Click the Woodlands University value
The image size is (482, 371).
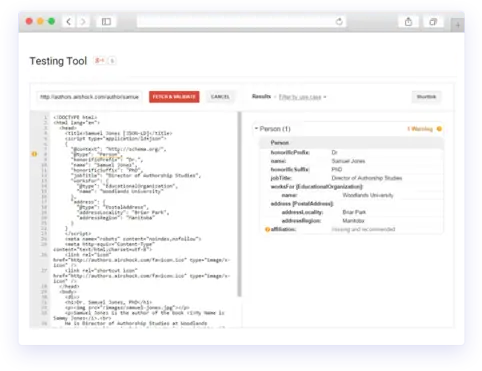[x=368, y=195]
